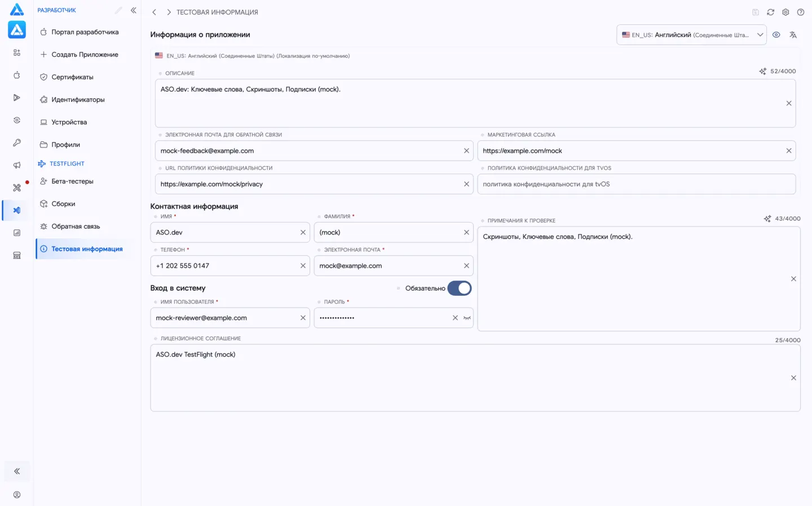Clear the Описание text area

[789, 103]
